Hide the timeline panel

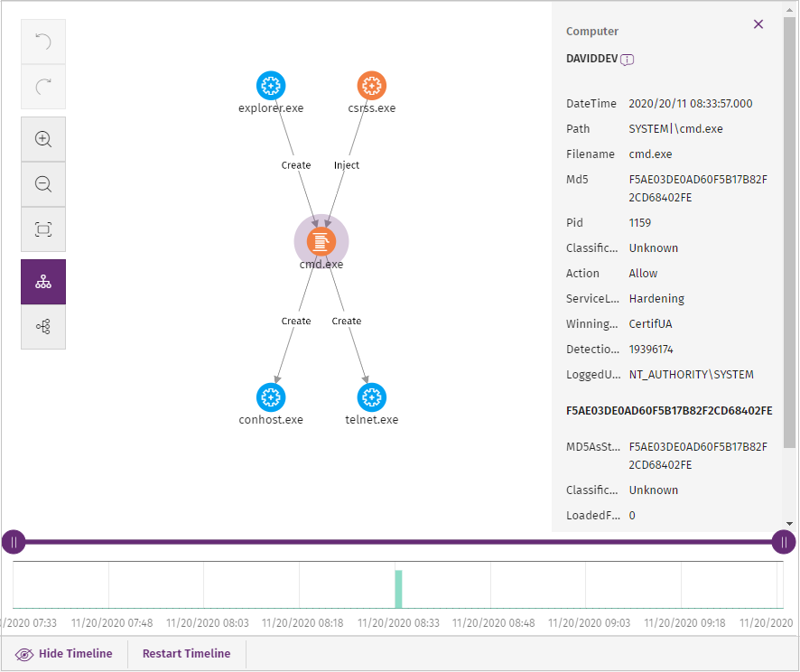click(x=64, y=653)
